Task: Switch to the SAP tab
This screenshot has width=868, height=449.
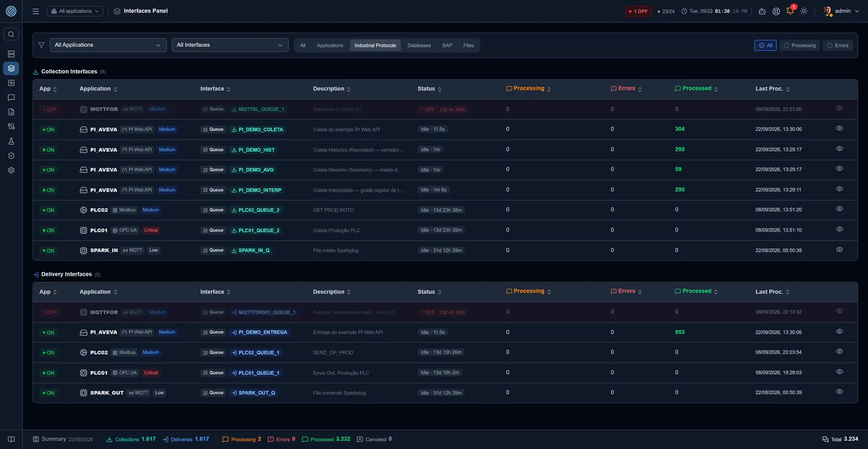Action: tap(447, 46)
